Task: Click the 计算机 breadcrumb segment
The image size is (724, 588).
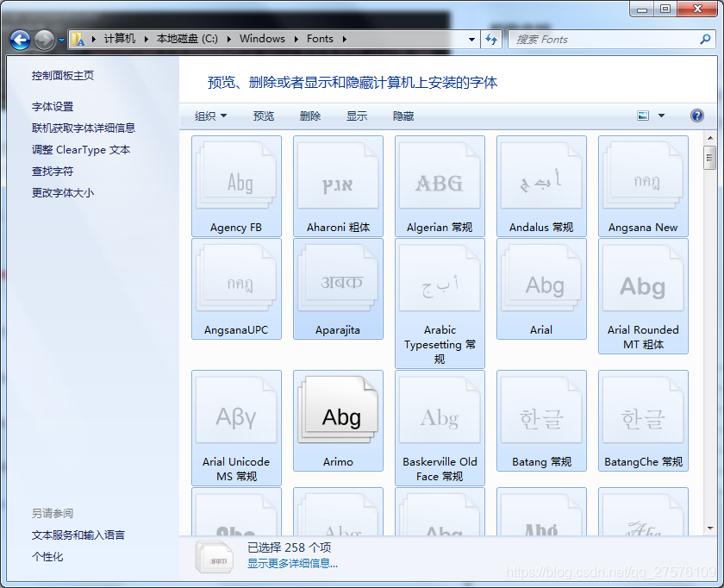Action: (120, 39)
